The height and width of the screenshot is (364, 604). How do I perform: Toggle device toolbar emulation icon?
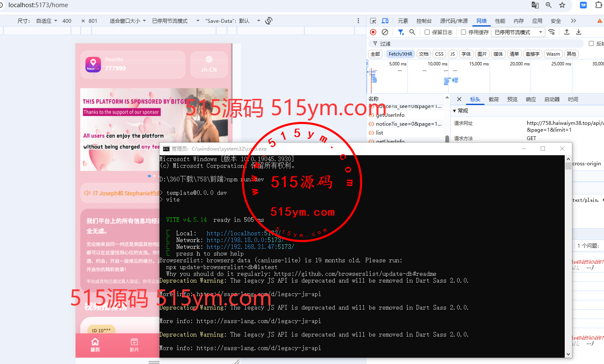click(x=385, y=21)
